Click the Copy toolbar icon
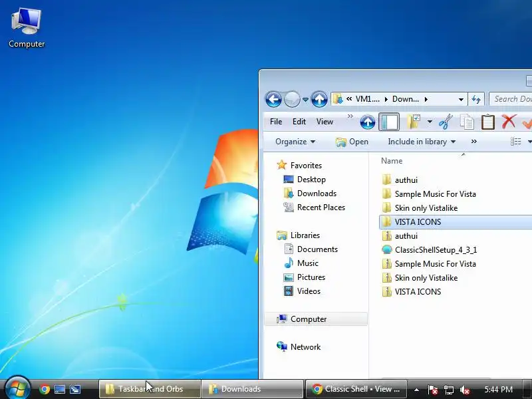 [467, 122]
